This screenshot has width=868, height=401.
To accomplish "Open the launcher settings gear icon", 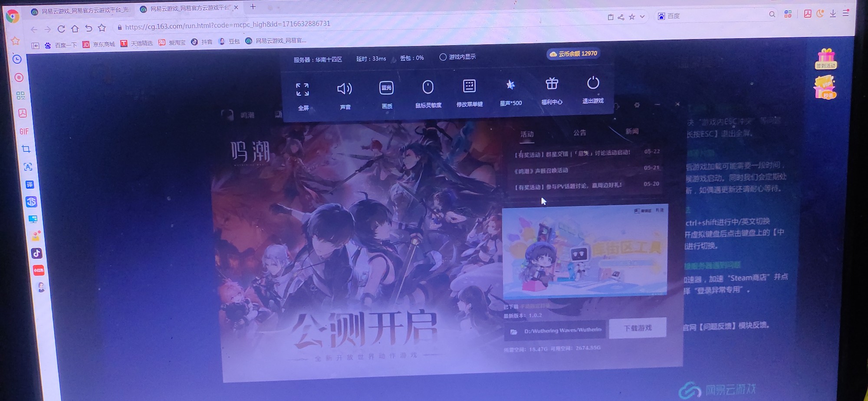I will 637,105.
